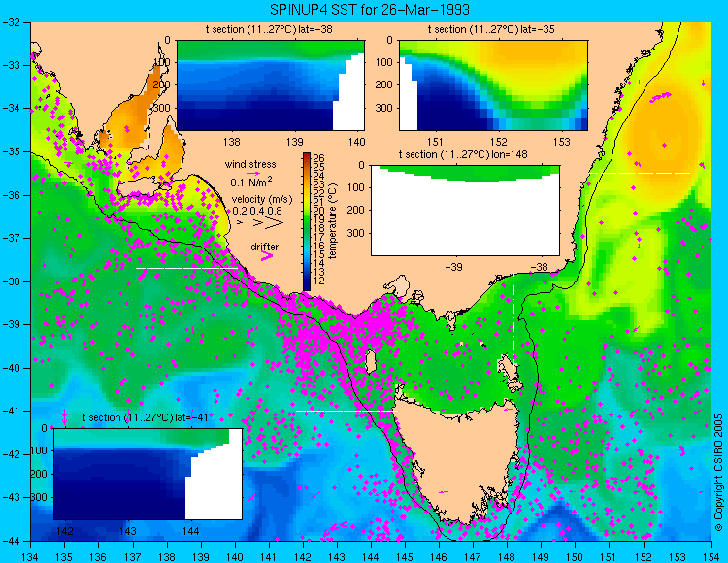Click the magenta drifter arrow symbol in the legend
The width and height of the screenshot is (728, 563).
(x=266, y=256)
